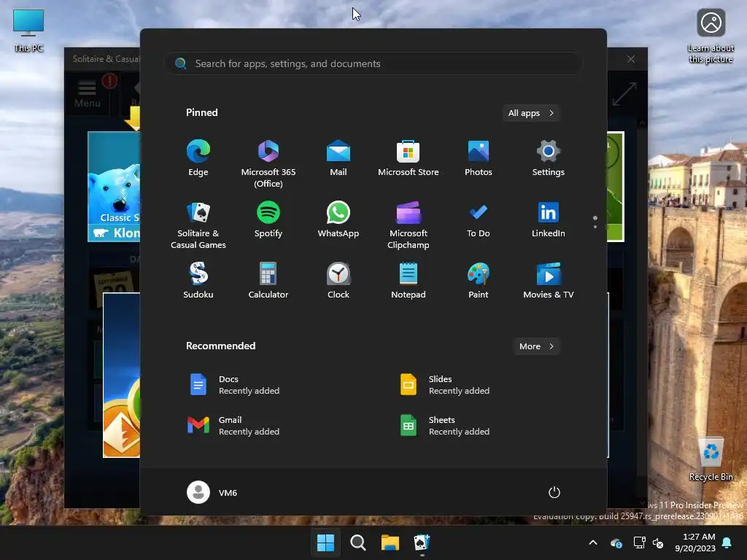
Task: Launch the Photos app
Action: [x=479, y=158]
